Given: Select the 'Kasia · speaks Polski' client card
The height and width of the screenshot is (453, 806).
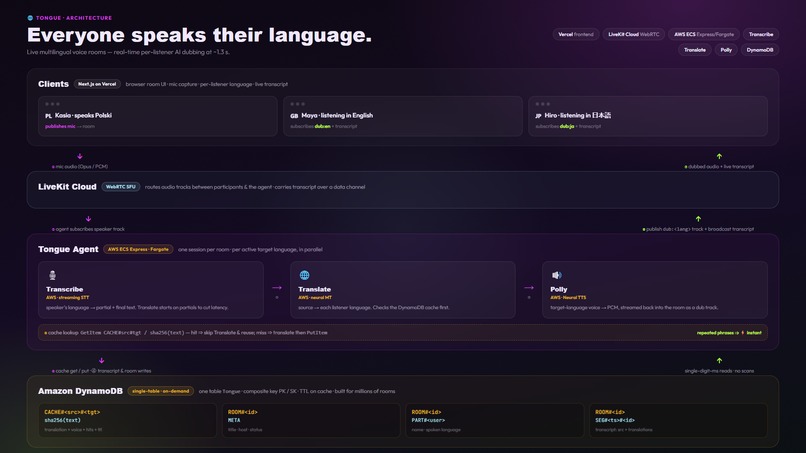Looking at the screenshot, I should 158,116.
